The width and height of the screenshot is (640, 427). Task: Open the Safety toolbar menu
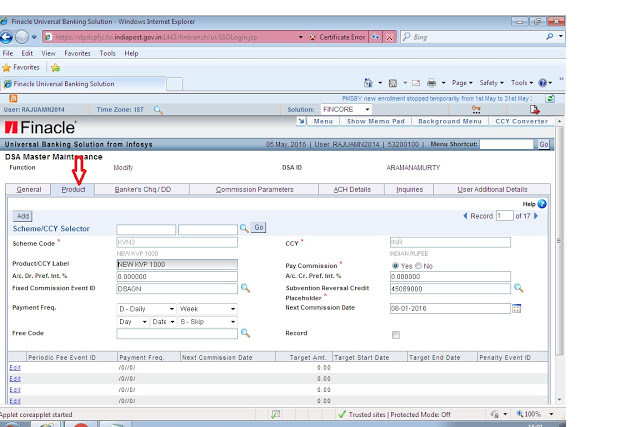[x=491, y=83]
